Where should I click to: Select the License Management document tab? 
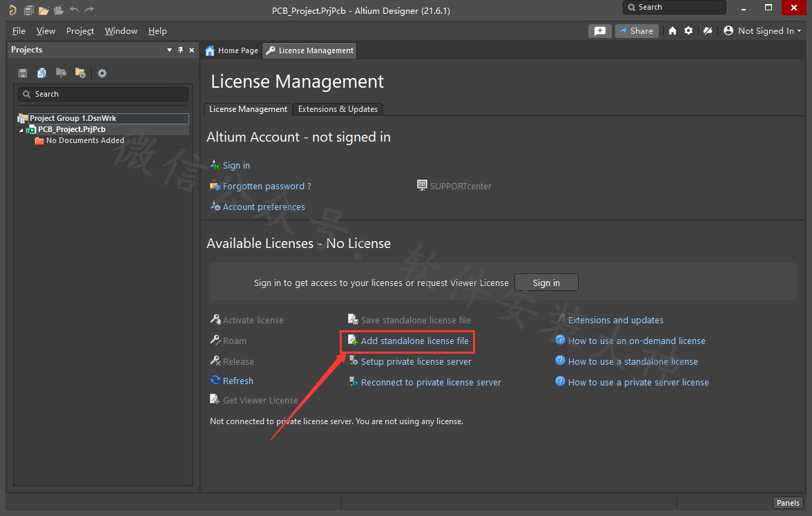click(x=309, y=50)
